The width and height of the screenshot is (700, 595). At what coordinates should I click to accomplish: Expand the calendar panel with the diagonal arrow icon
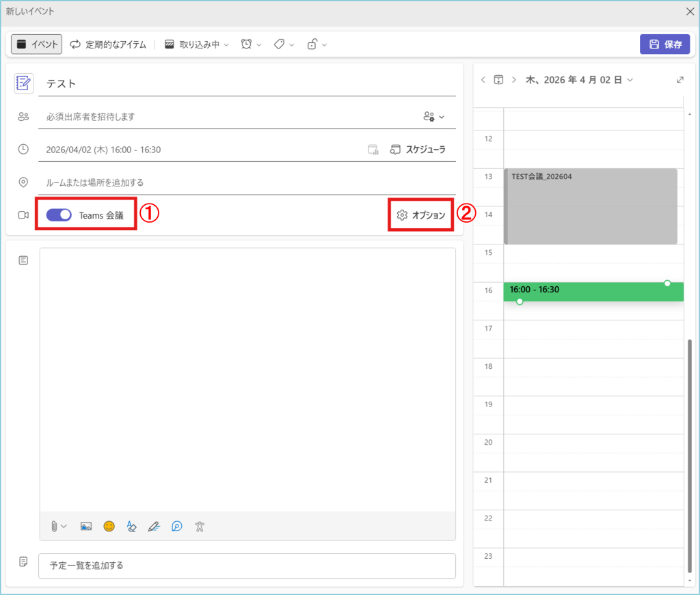pyautogui.click(x=679, y=80)
